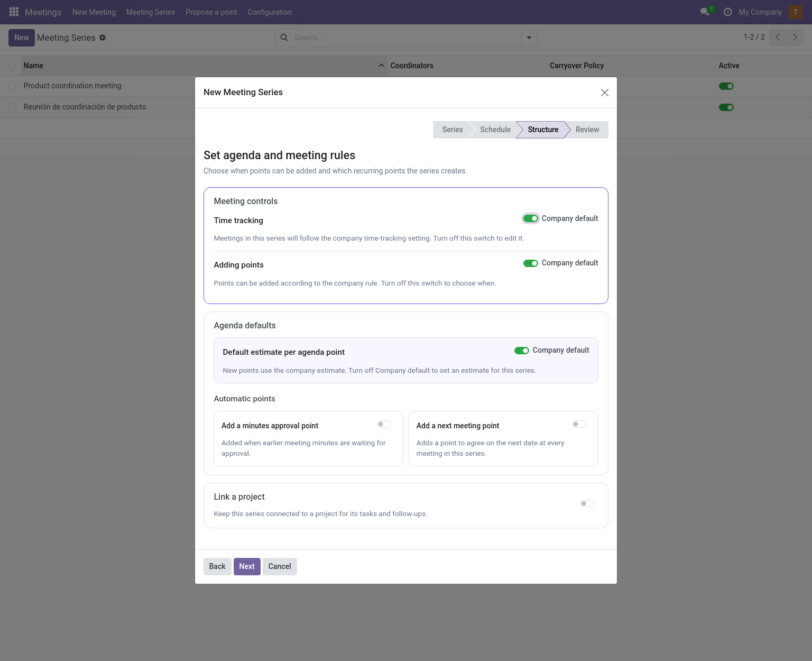The height and width of the screenshot is (661, 812).
Task: Open the conversations chat icon
Action: tap(705, 12)
